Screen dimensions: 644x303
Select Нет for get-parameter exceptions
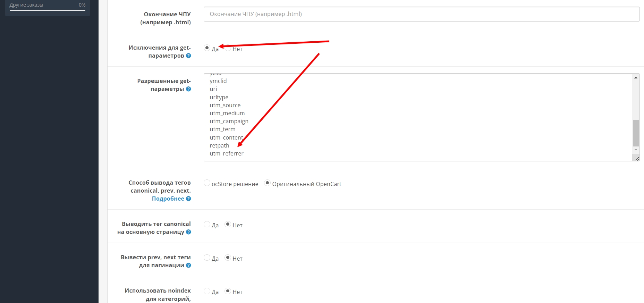click(x=228, y=48)
